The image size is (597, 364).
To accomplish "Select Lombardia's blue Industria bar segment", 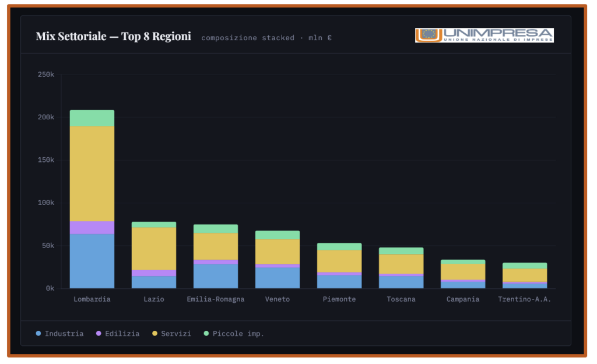I will [x=92, y=261].
